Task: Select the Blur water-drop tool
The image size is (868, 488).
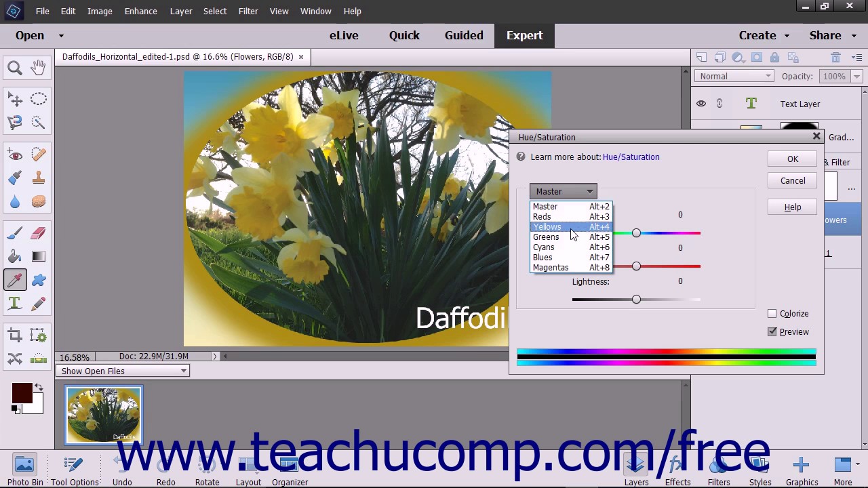Action: click(15, 201)
